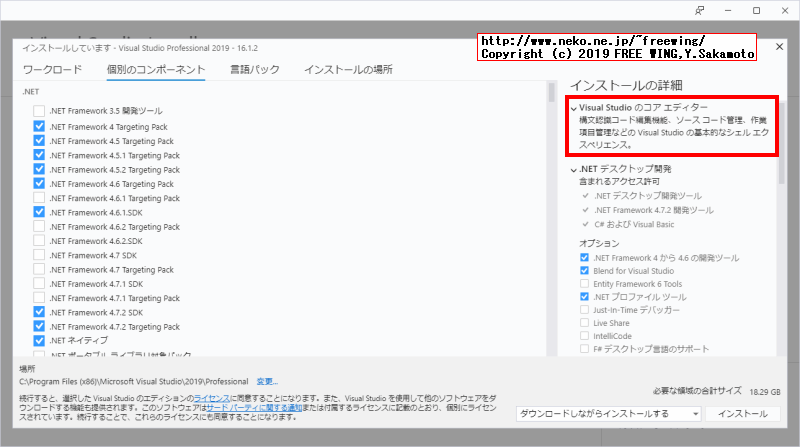Click the .NET category header in component list
This screenshot has width=800, height=447.
coord(31,92)
